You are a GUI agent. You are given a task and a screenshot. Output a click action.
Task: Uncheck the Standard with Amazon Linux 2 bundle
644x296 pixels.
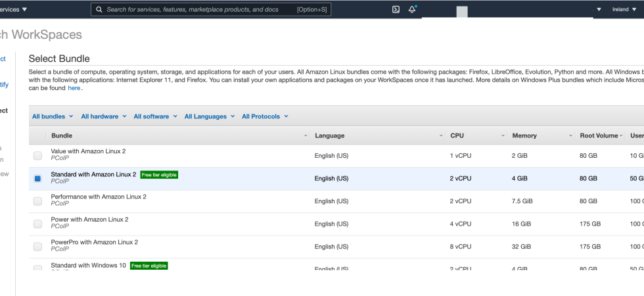click(x=38, y=178)
